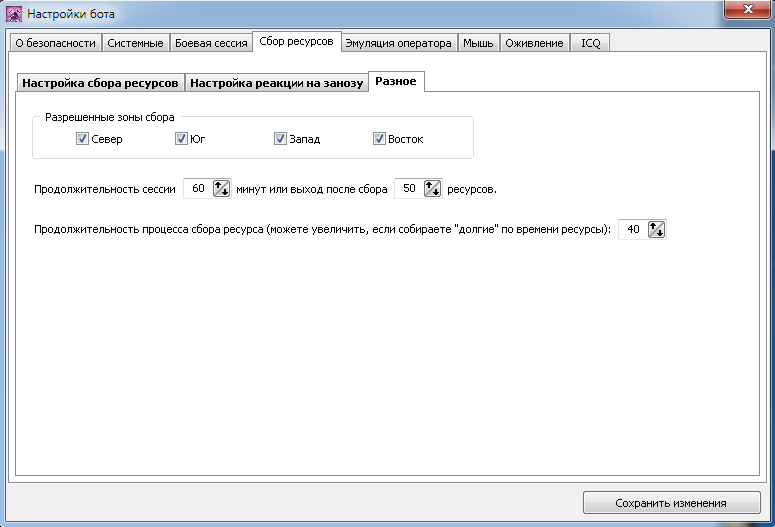Click the gathering process duration spinner arrows

(656, 229)
